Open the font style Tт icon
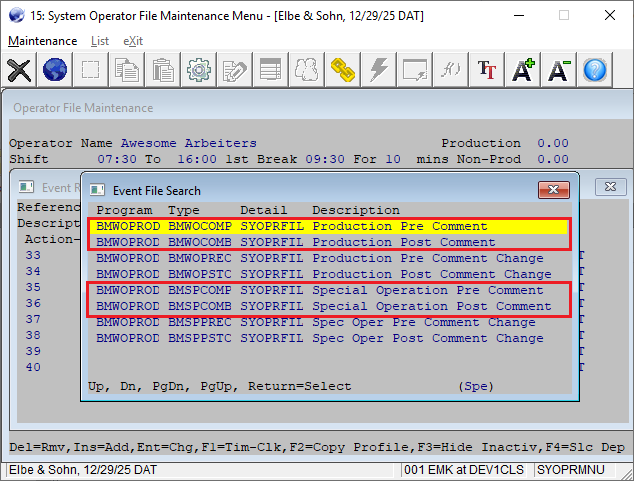 [487, 70]
